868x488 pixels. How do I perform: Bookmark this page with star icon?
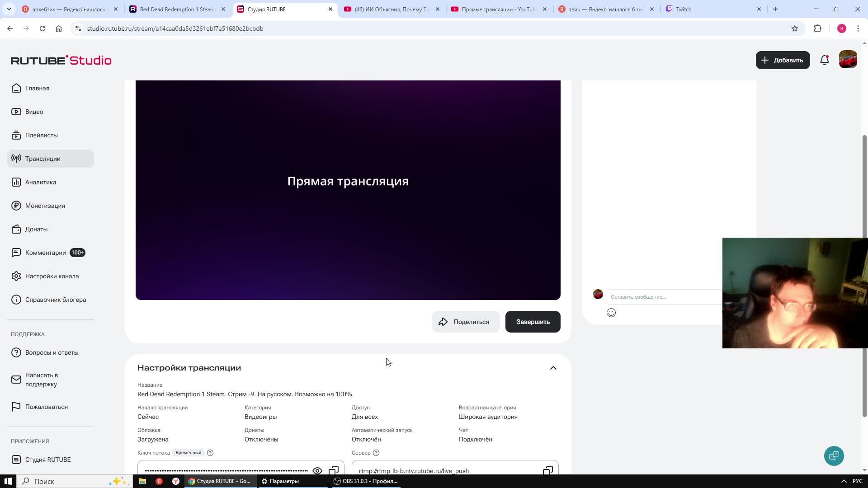coord(794,28)
